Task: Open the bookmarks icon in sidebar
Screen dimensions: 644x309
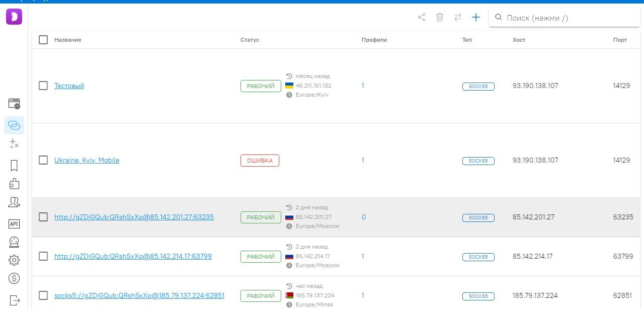Action: tap(14, 165)
